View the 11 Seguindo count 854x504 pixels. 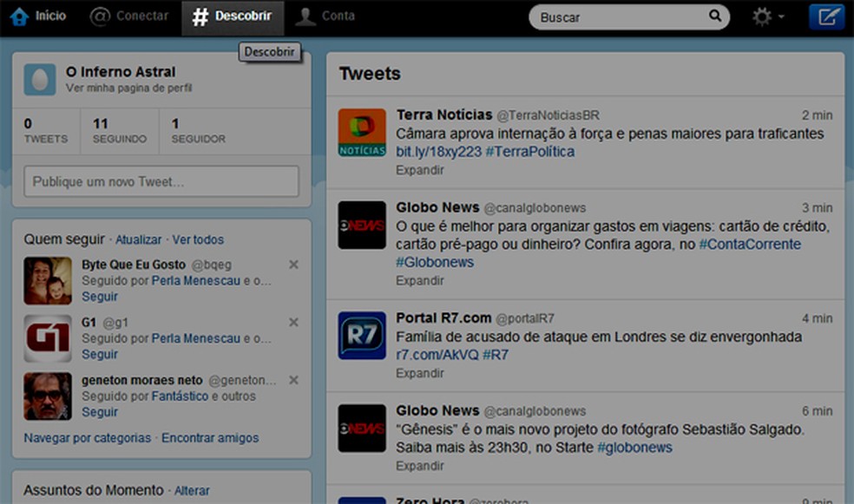click(119, 131)
